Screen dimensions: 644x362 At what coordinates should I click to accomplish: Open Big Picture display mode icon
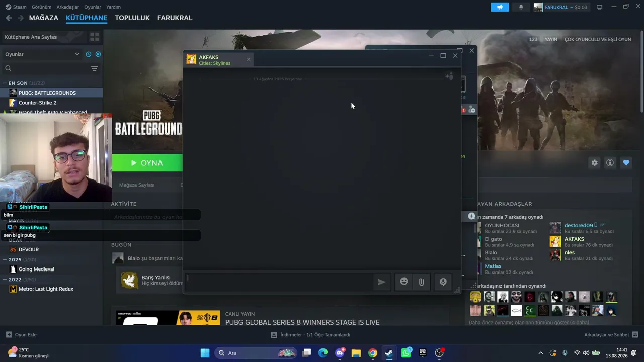(599, 7)
